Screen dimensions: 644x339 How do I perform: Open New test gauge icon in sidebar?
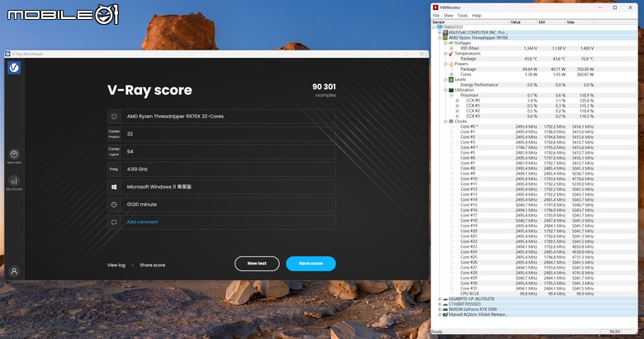coord(14,154)
